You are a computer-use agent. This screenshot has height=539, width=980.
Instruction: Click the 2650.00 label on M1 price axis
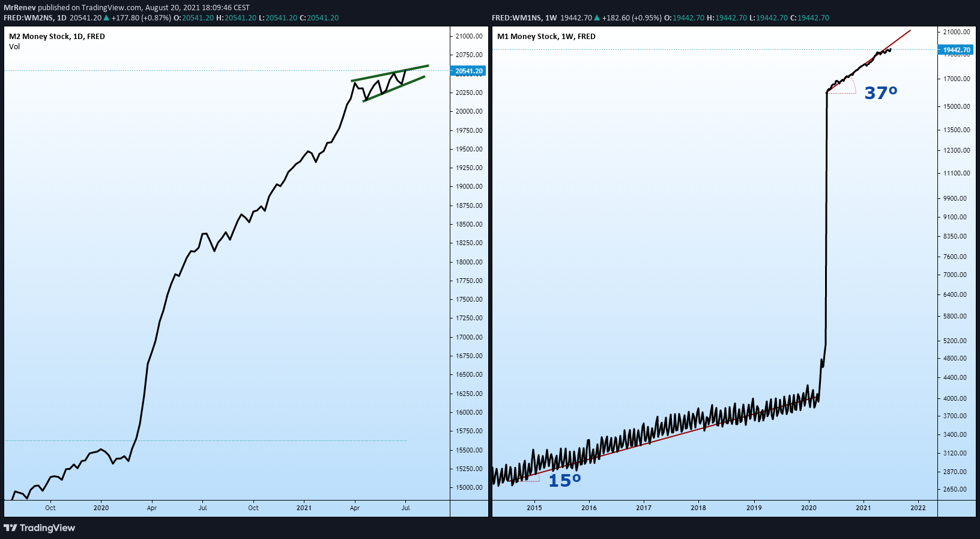(955, 489)
